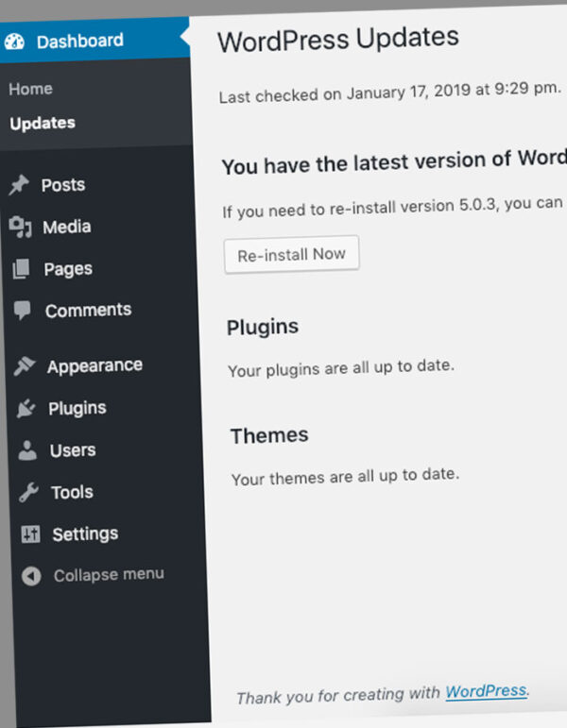Click the Plugins plug icon
The image size is (567, 728).
tap(26, 409)
